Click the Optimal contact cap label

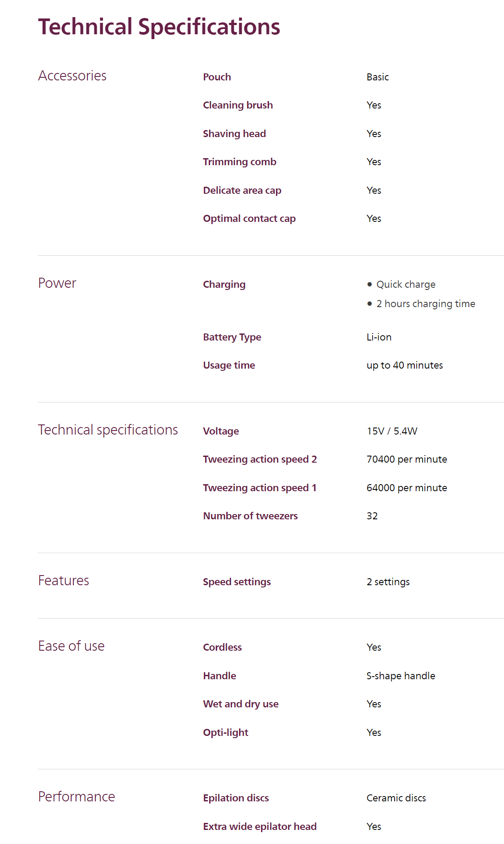(249, 218)
